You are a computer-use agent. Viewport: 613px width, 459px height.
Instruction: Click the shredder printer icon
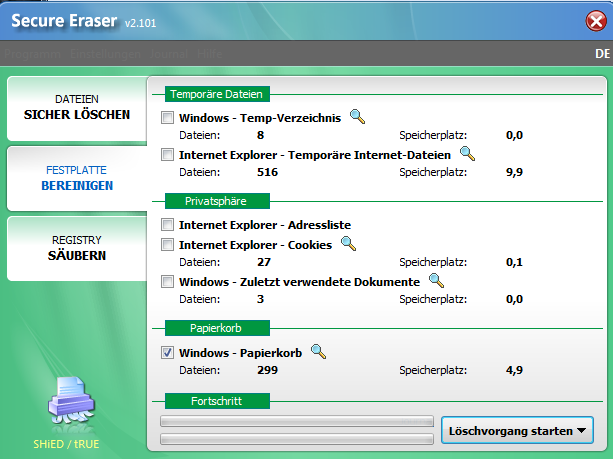71,402
